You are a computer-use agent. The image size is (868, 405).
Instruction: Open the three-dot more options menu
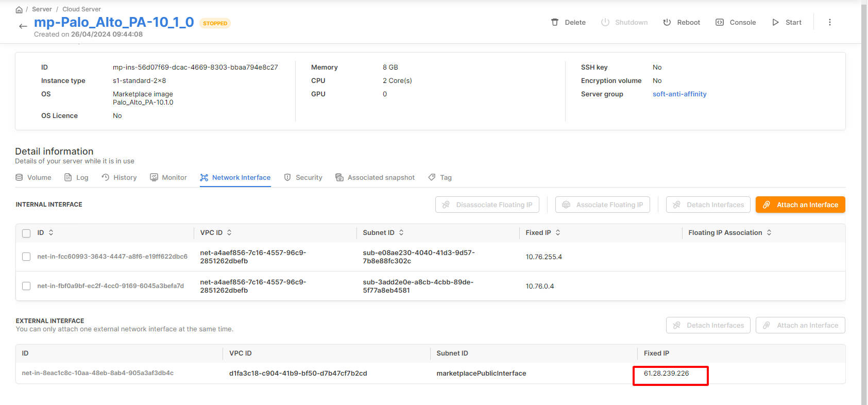(829, 22)
